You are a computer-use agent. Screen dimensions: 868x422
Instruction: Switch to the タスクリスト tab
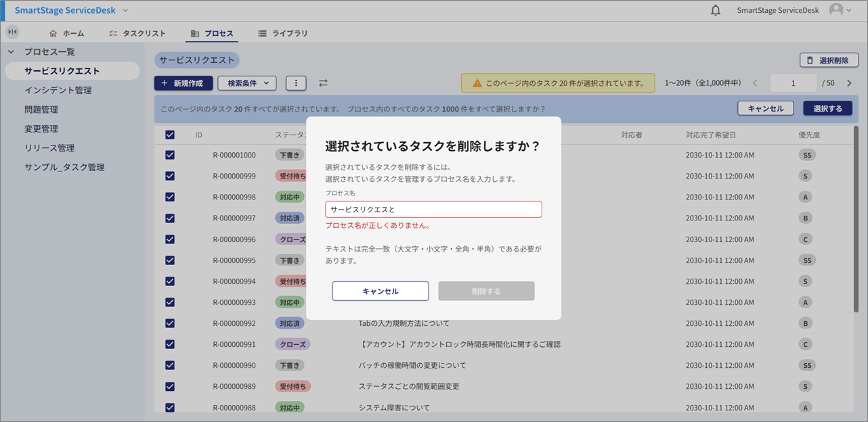(137, 33)
